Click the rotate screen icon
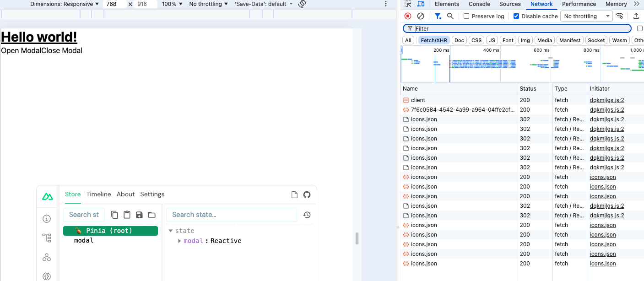Viewport: 644px width, 281px height. pos(302,4)
